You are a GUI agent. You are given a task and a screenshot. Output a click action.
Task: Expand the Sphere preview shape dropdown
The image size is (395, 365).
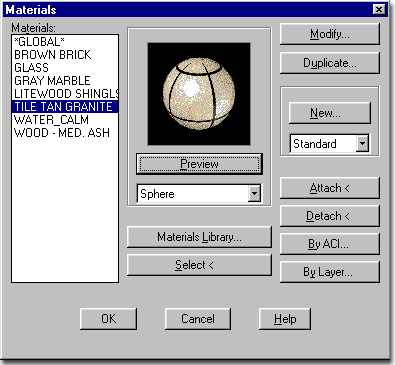[254, 194]
